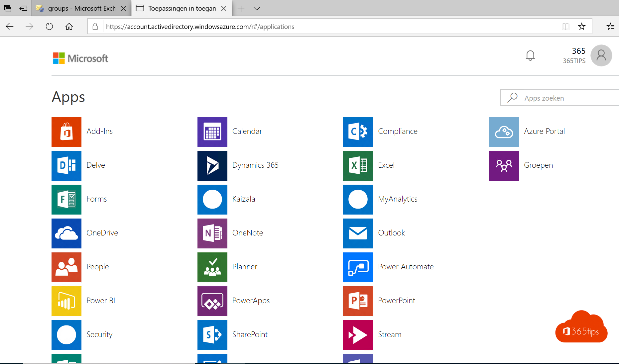Screen dimensions: 619x364
Task: Open the Add-Ins app tile icon
Action: [x=66, y=132]
